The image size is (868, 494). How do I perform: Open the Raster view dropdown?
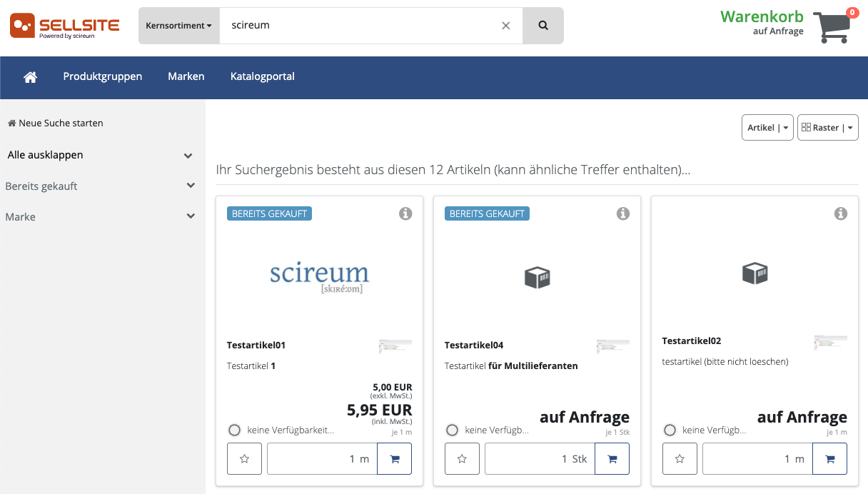(827, 128)
